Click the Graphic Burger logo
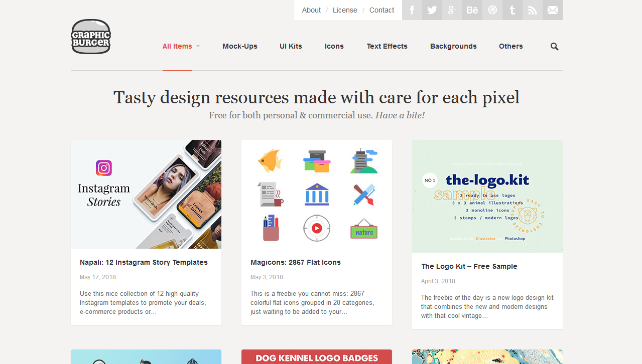The height and width of the screenshot is (364, 642). [x=91, y=37]
